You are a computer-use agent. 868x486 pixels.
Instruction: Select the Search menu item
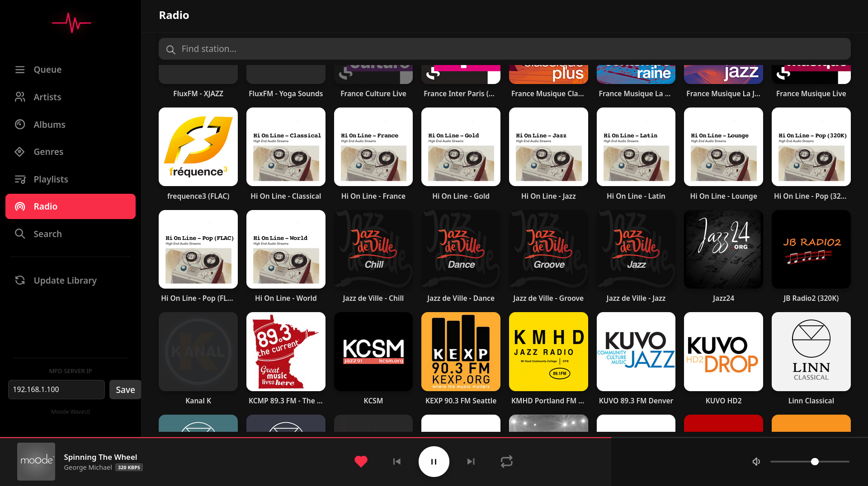pyautogui.click(x=71, y=234)
